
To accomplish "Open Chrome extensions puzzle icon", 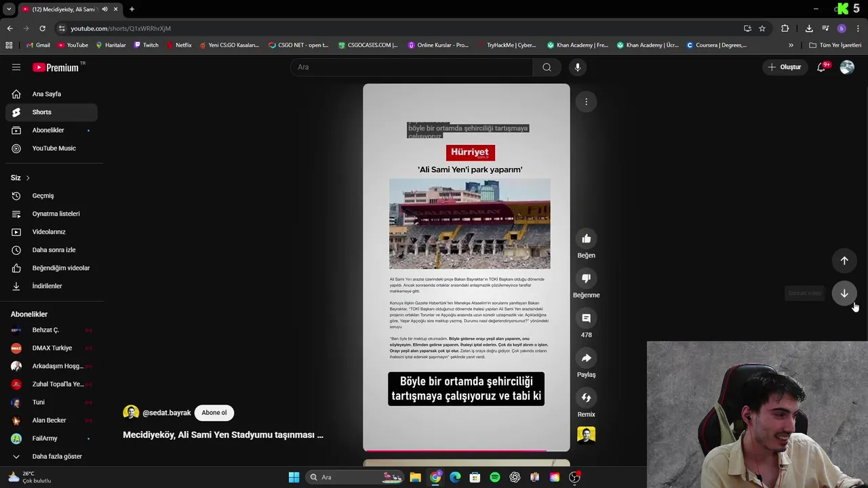I will tap(785, 28).
